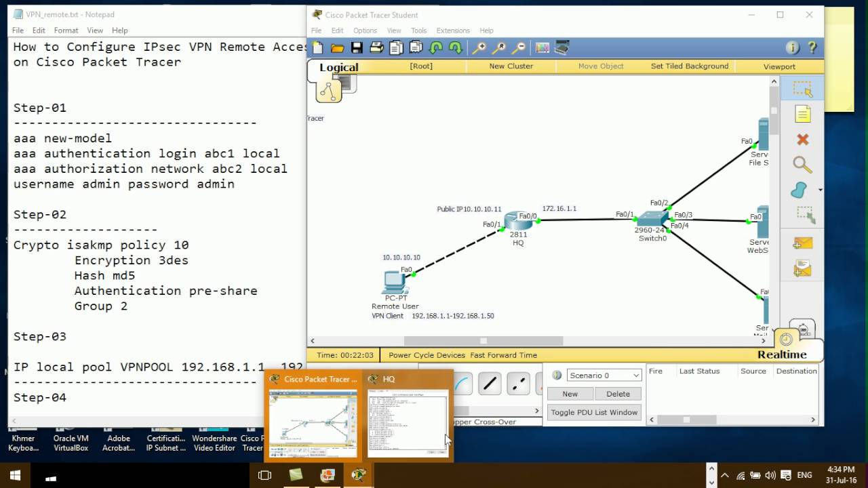Click the New Cluster button

(x=511, y=66)
